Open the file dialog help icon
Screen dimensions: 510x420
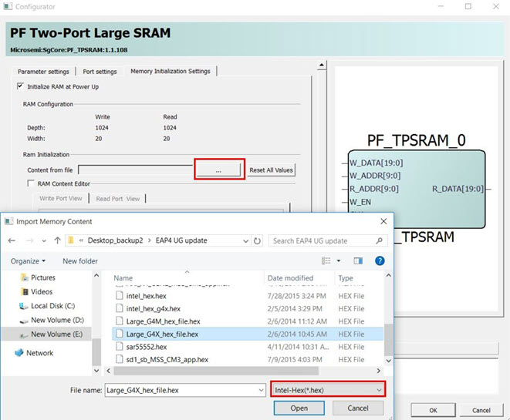pyautogui.click(x=380, y=261)
